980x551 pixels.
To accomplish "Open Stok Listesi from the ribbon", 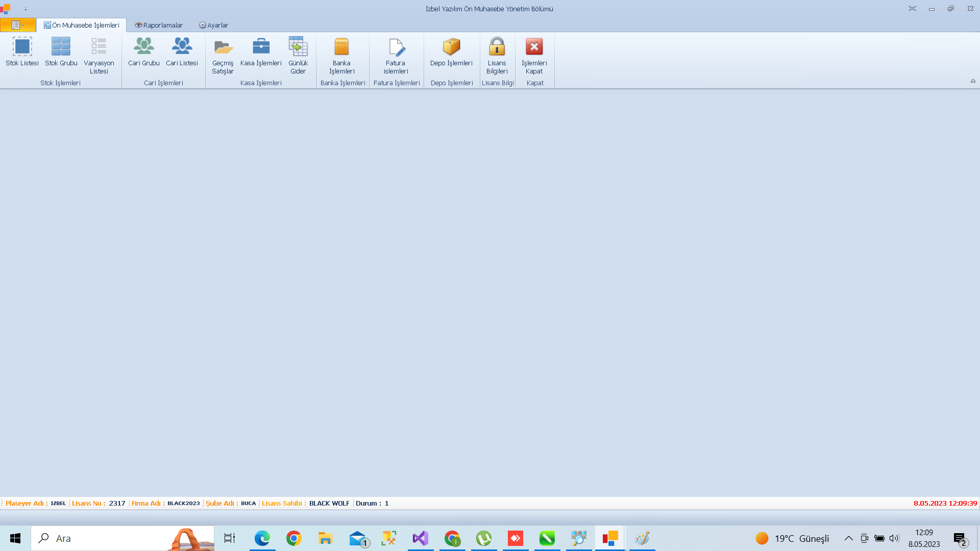I will (x=22, y=52).
